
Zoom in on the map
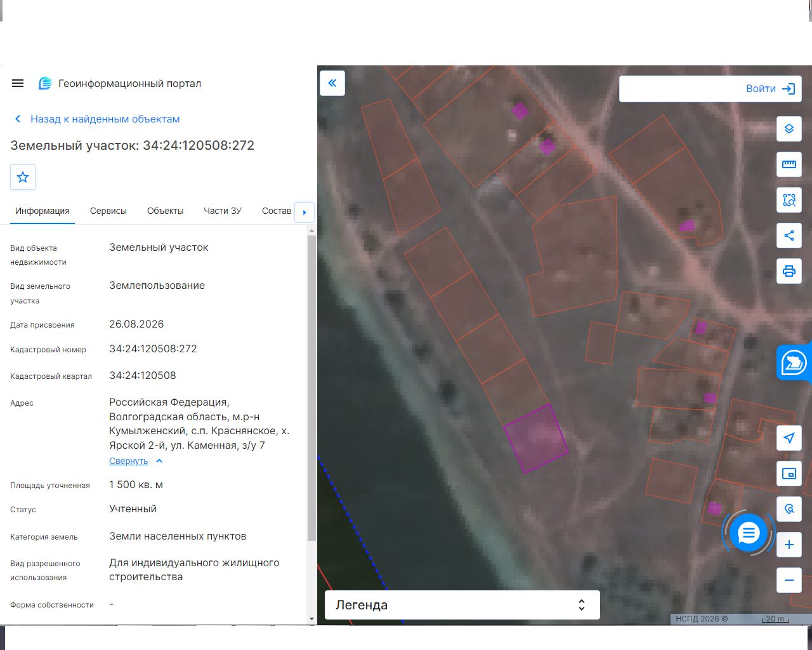pyautogui.click(x=789, y=545)
